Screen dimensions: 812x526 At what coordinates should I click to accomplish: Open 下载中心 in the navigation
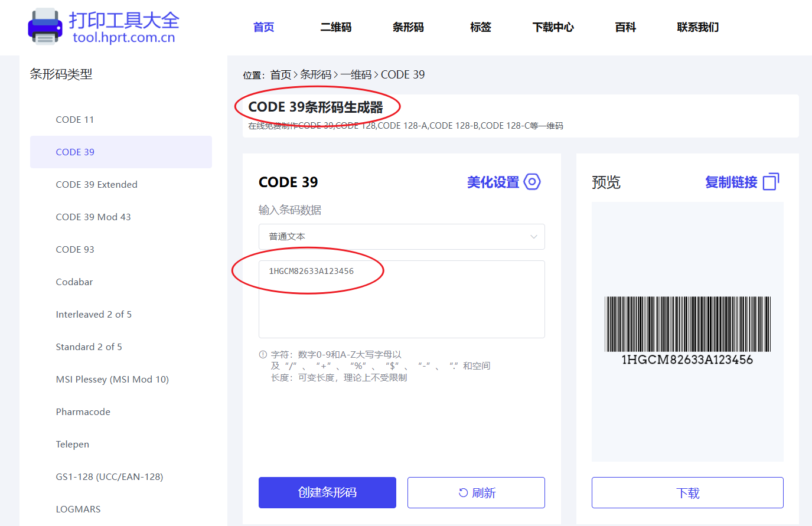553,27
